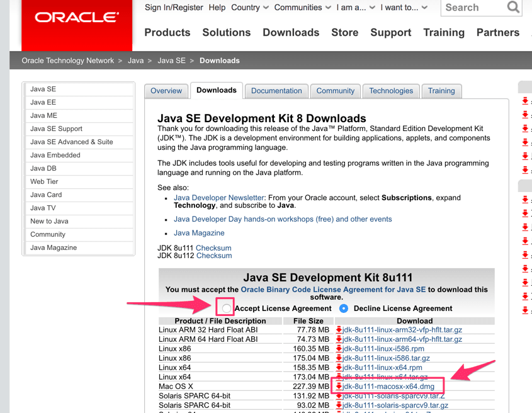Download jdk-8u111-linux-i586.rpm file link
532x413 pixels.
tap(383, 349)
